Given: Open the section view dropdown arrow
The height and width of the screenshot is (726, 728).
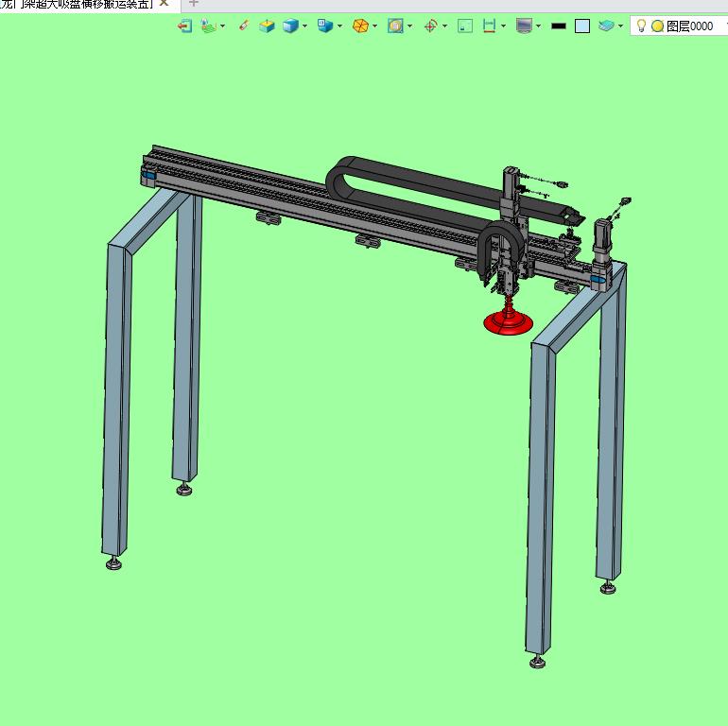Looking at the screenshot, I should point(409,26).
